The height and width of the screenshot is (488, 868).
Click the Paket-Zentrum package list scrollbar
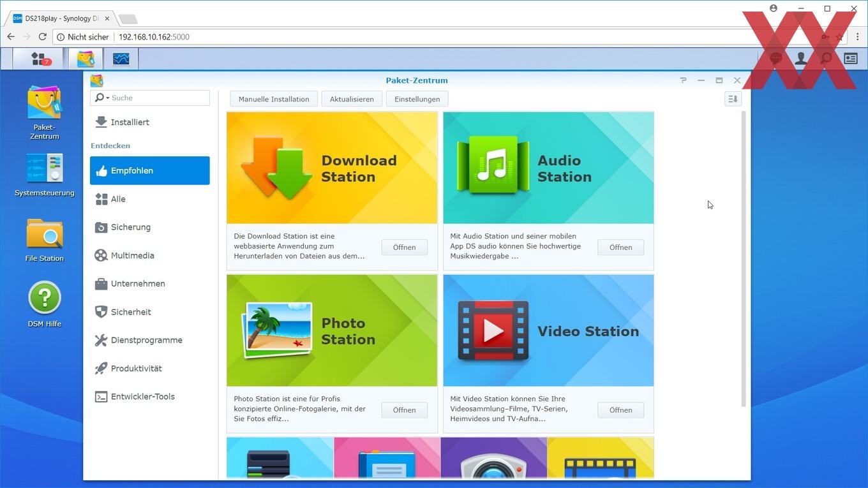click(x=743, y=258)
